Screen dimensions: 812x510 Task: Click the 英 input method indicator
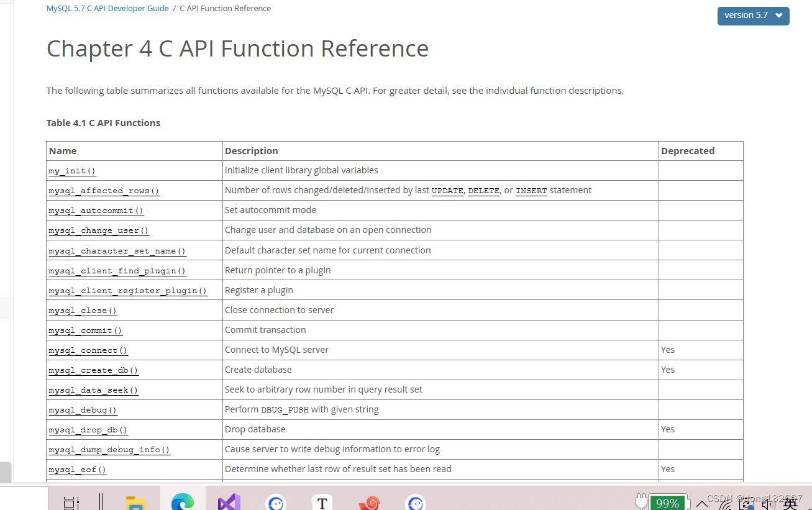(x=790, y=503)
